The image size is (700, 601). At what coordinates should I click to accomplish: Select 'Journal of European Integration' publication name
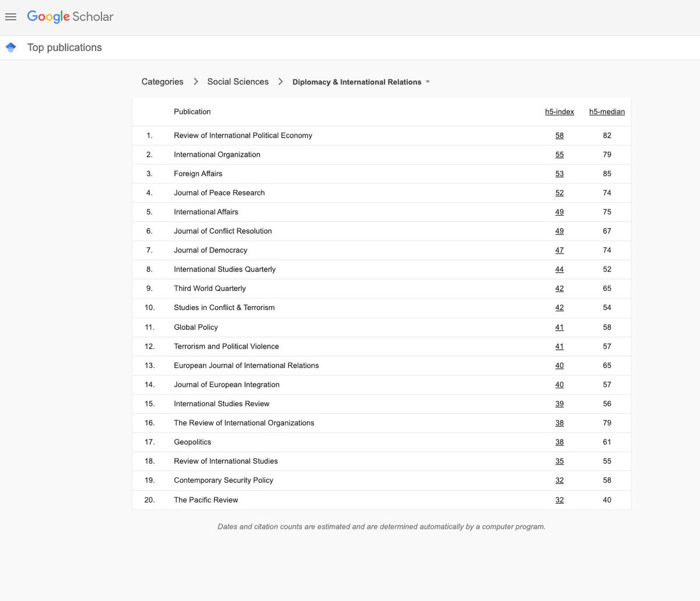click(x=226, y=385)
